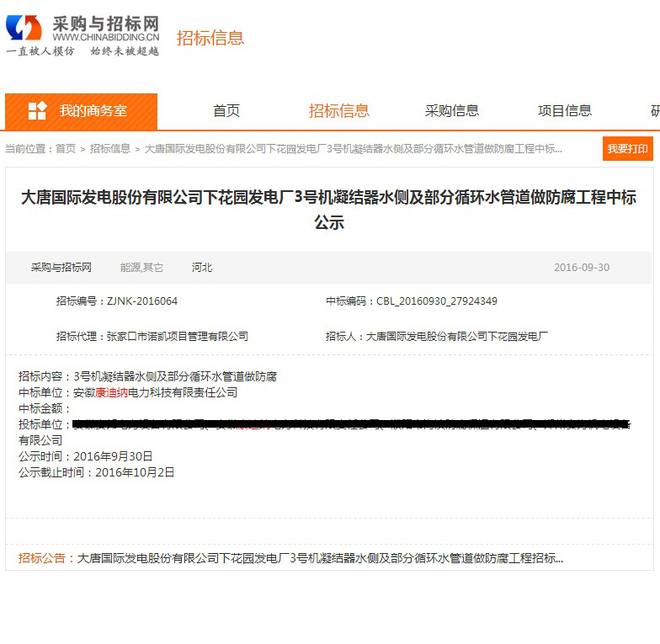Switch to the 采购信息 navigation tab
Image resolution: width=660 pixels, height=644 pixels.
coord(452,111)
